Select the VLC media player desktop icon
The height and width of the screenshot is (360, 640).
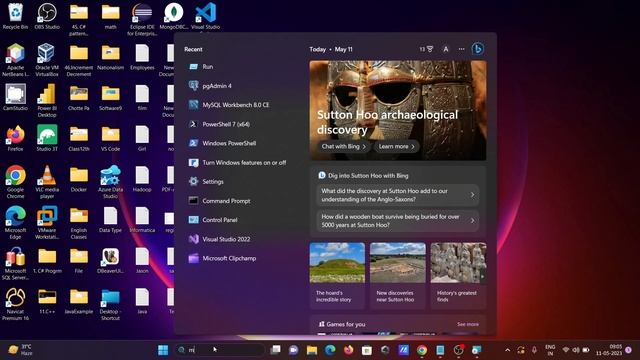[x=47, y=182]
